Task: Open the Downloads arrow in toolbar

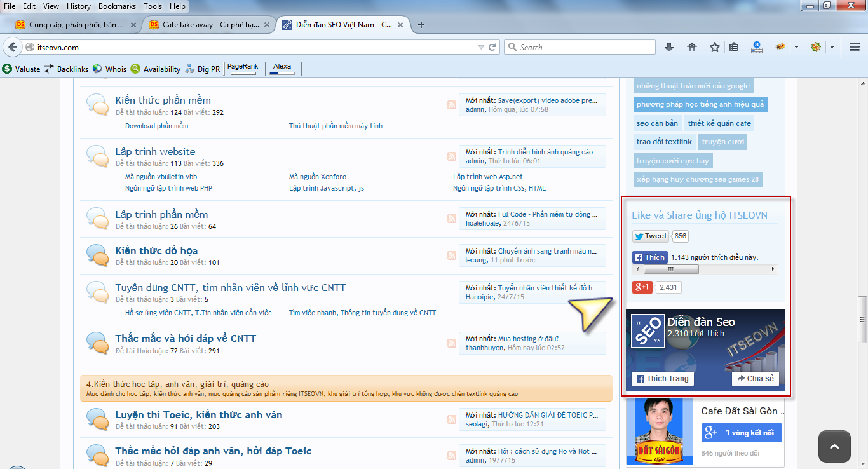Action: (669, 47)
